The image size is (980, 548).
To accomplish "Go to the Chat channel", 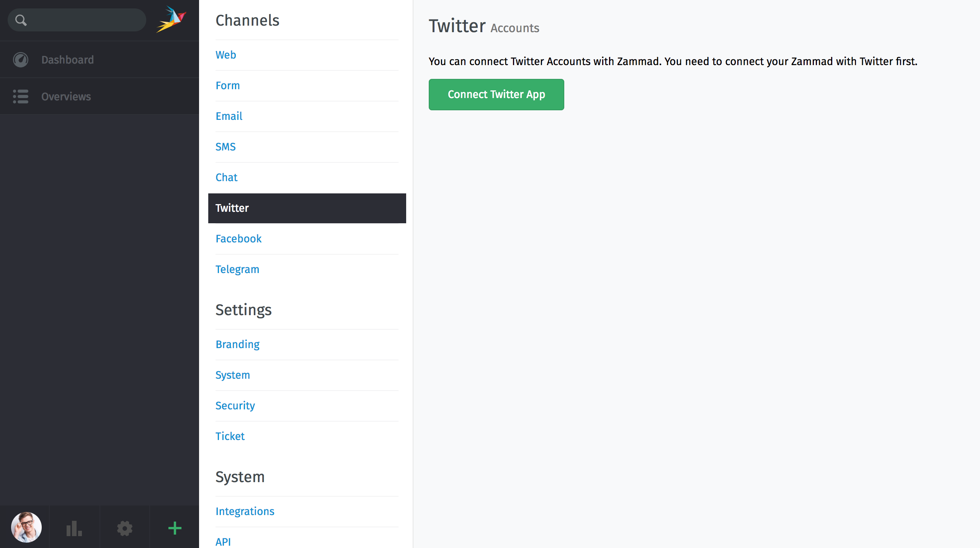I will pos(226,177).
